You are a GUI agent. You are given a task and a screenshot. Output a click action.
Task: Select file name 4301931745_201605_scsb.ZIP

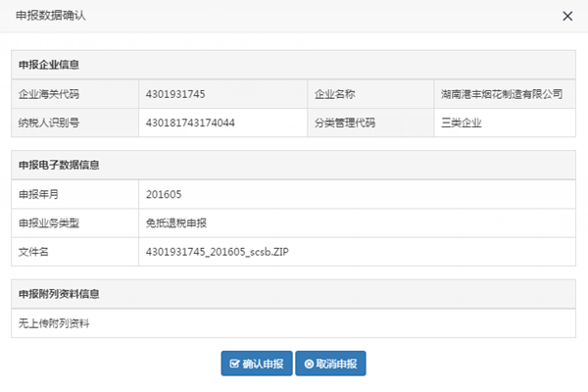(216, 252)
